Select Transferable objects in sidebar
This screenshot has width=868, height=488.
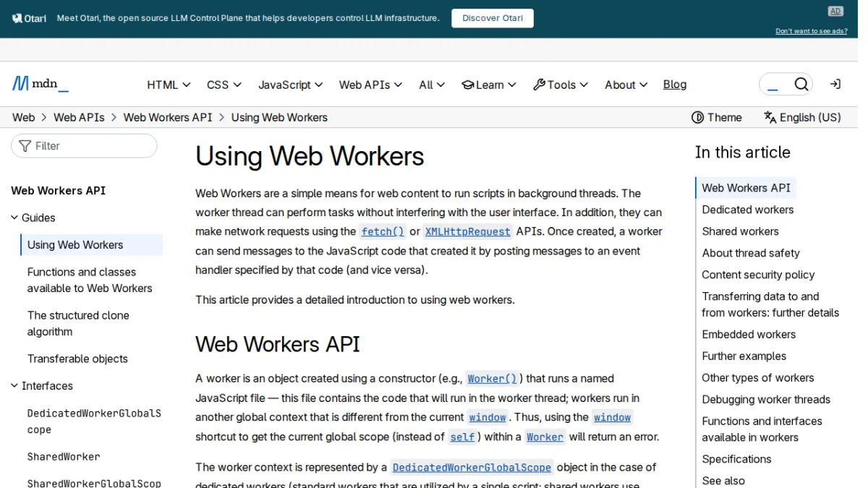[x=77, y=359]
